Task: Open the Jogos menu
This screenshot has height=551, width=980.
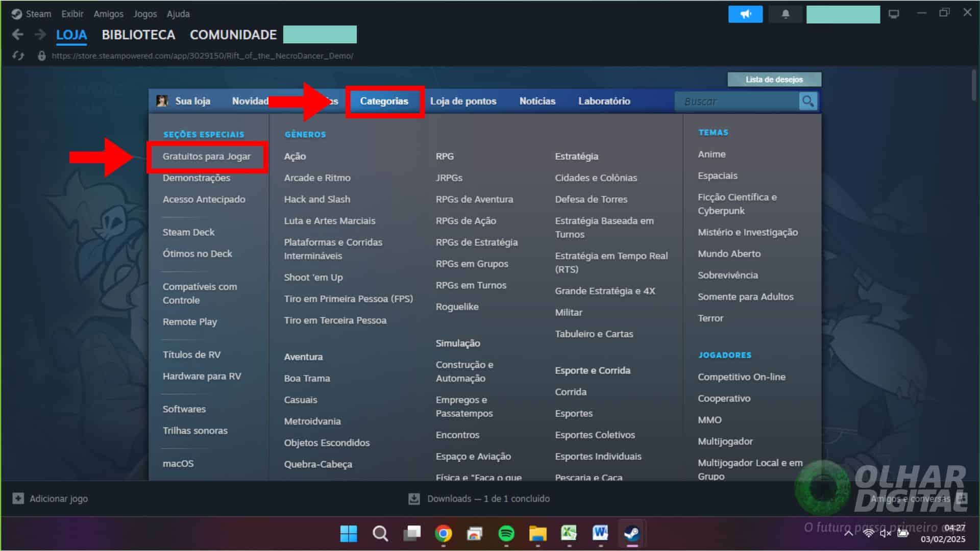Action: 145,14
